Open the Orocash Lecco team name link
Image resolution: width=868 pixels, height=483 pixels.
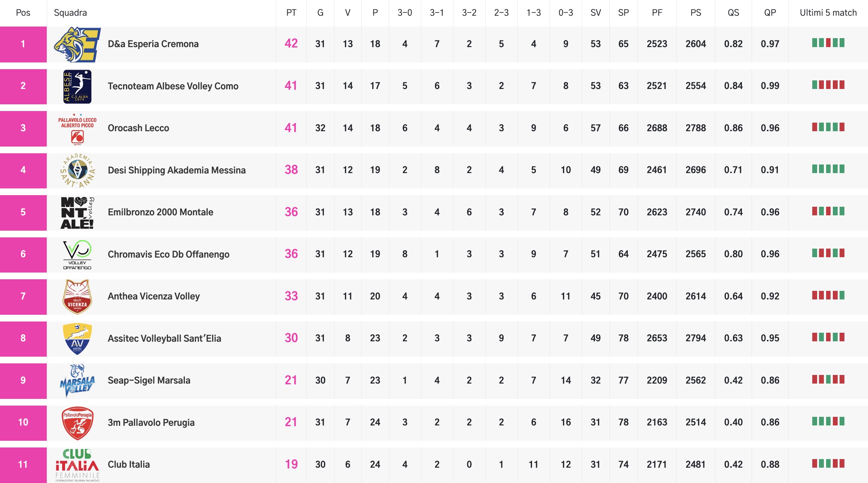click(x=138, y=128)
